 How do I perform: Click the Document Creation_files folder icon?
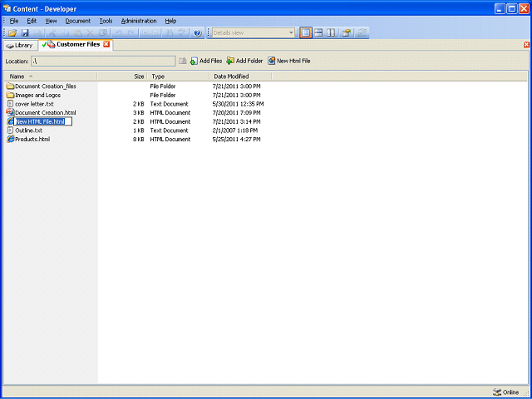10,86
